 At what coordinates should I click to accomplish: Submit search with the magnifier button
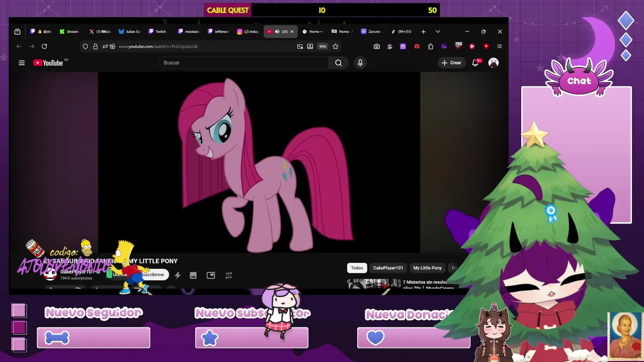pyautogui.click(x=339, y=63)
